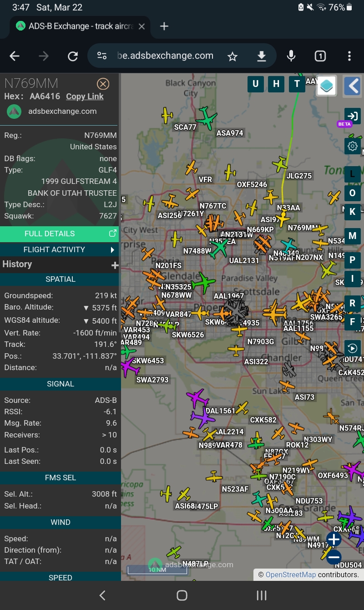Select the N201FS aircraft icon
The width and height of the screenshot is (364, 610).
click(x=148, y=254)
